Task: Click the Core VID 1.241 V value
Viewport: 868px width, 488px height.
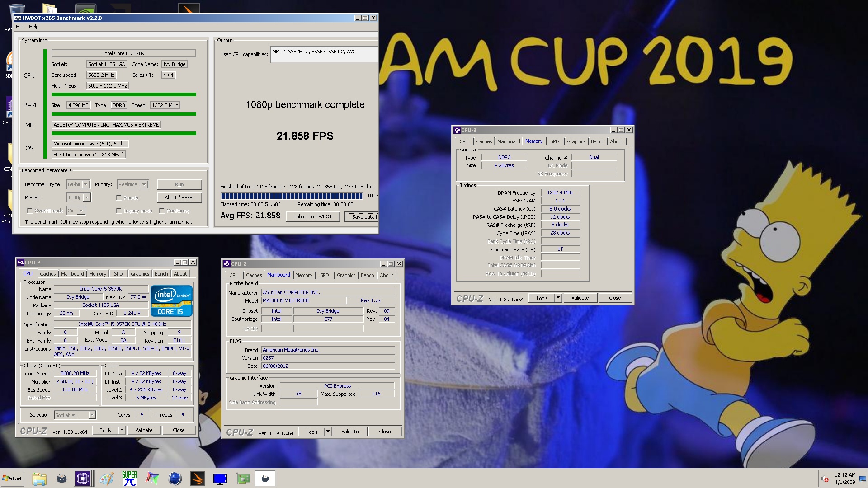Action: pyautogui.click(x=132, y=313)
